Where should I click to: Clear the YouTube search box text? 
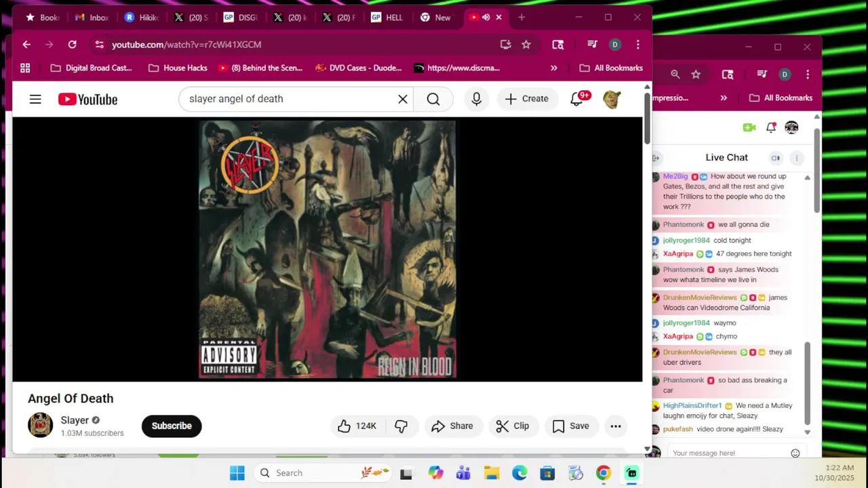point(403,99)
